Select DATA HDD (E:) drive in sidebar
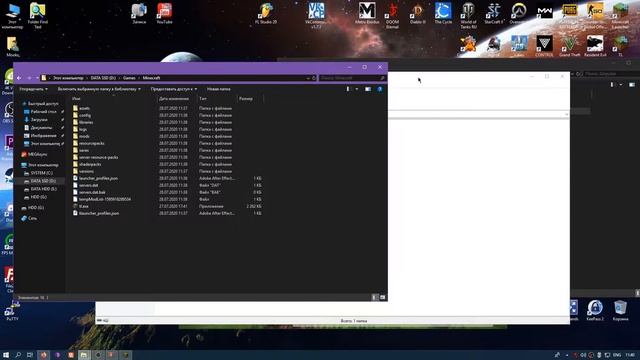The image size is (640, 360). (43, 189)
